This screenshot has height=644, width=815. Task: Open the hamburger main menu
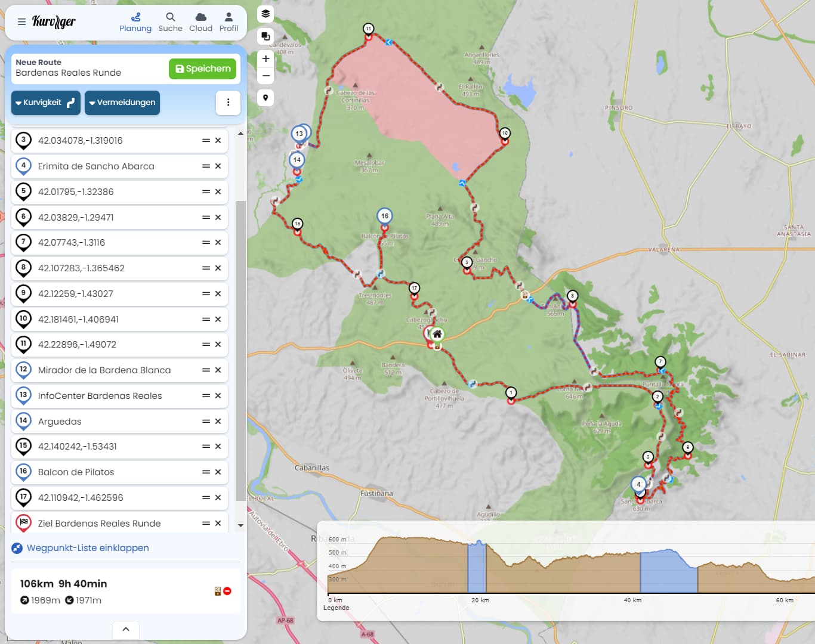pyautogui.click(x=21, y=22)
